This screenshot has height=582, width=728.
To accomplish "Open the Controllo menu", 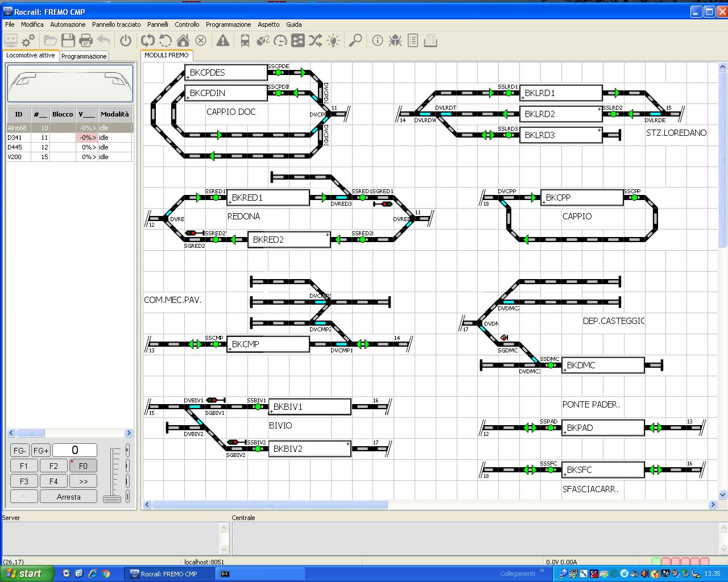I will 187,24.
